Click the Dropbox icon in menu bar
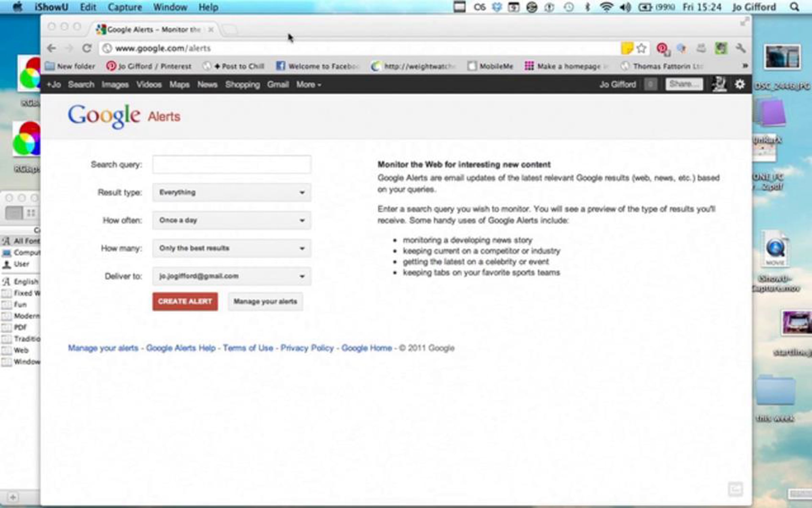This screenshot has height=508, width=812. coord(497,7)
